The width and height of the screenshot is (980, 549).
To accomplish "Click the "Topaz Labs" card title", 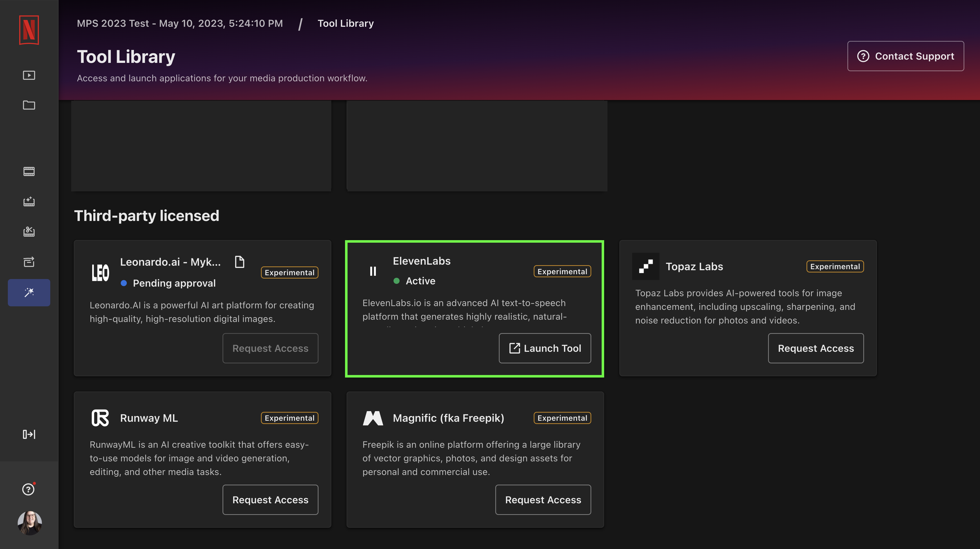I will [694, 266].
